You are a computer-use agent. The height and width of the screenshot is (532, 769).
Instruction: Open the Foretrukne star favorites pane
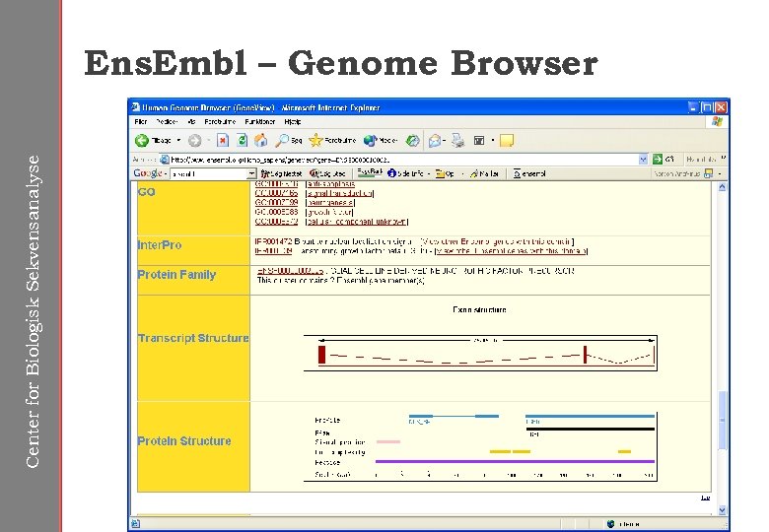[332, 141]
